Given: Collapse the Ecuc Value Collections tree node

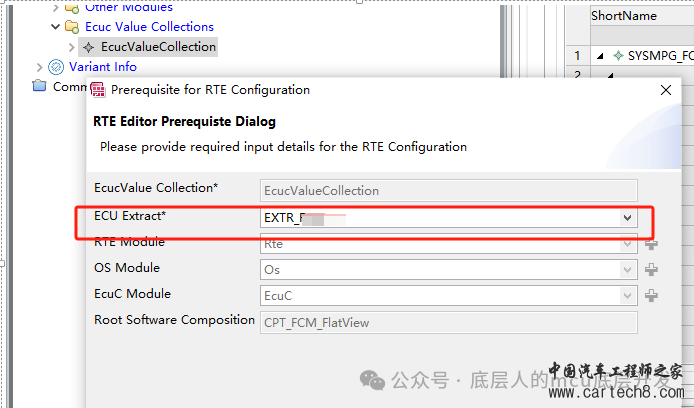Looking at the screenshot, I should tap(55, 27).
